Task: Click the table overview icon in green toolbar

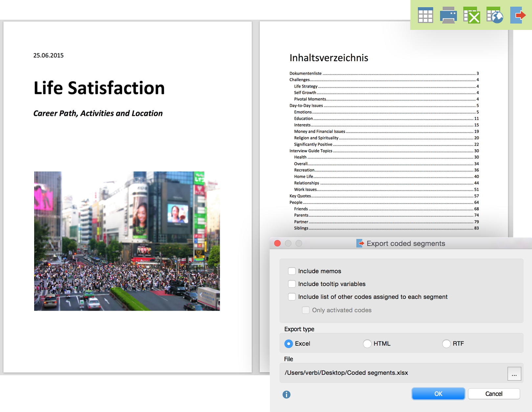Action: (425, 15)
